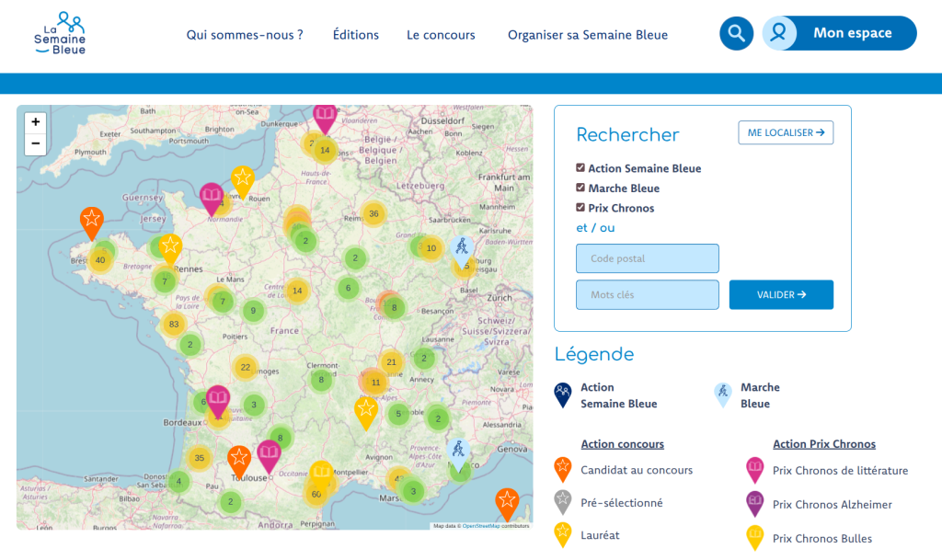942x560 pixels.
Task: Zoom out using the map minus control
Action: pos(35,143)
